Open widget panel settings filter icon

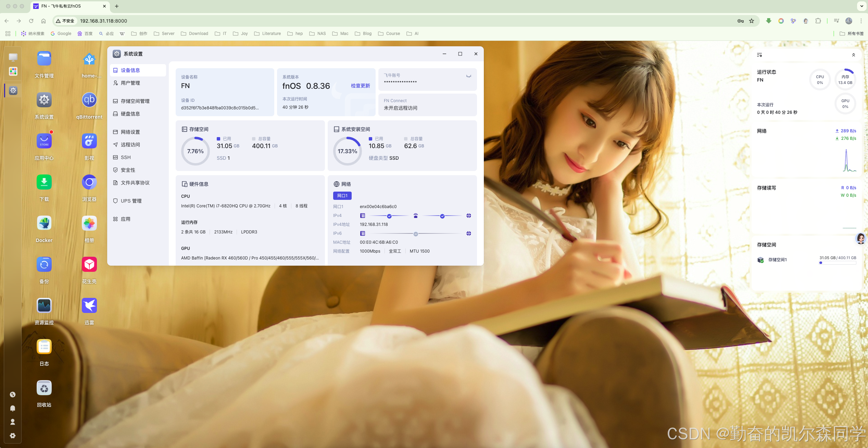(x=759, y=55)
